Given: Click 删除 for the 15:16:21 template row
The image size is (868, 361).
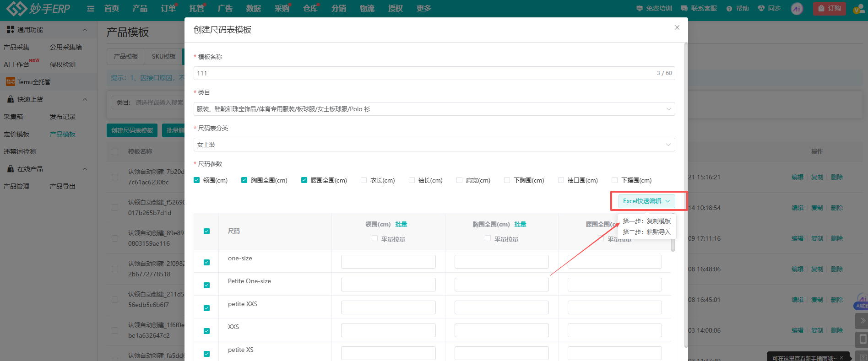Looking at the screenshot, I should pyautogui.click(x=837, y=177).
